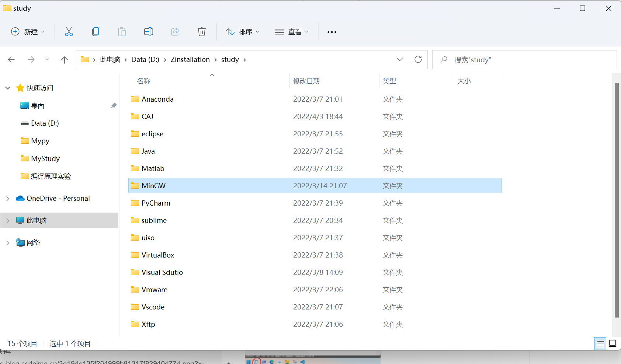
Task: Click the Share icon in the toolbar
Action: [x=175, y=32]
